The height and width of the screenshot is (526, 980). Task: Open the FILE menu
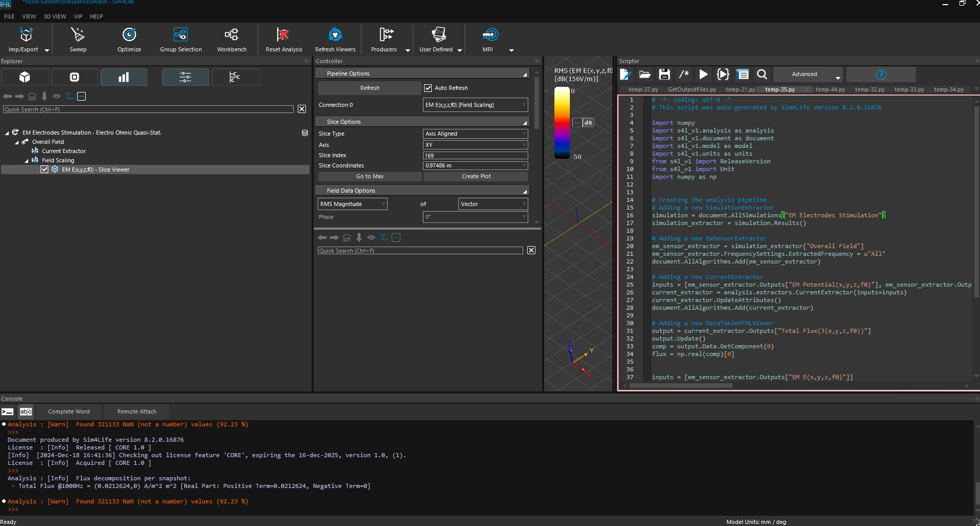9,16
